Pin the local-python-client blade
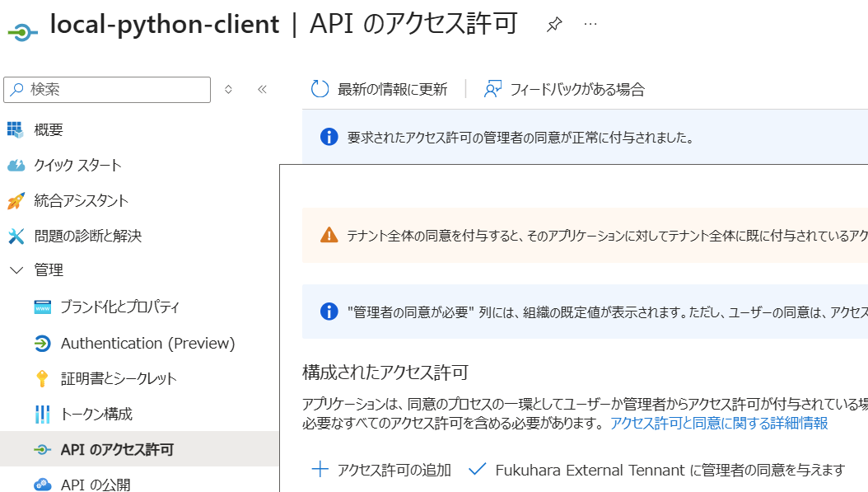This screenshot has height=492, width=868. point(554,25)
